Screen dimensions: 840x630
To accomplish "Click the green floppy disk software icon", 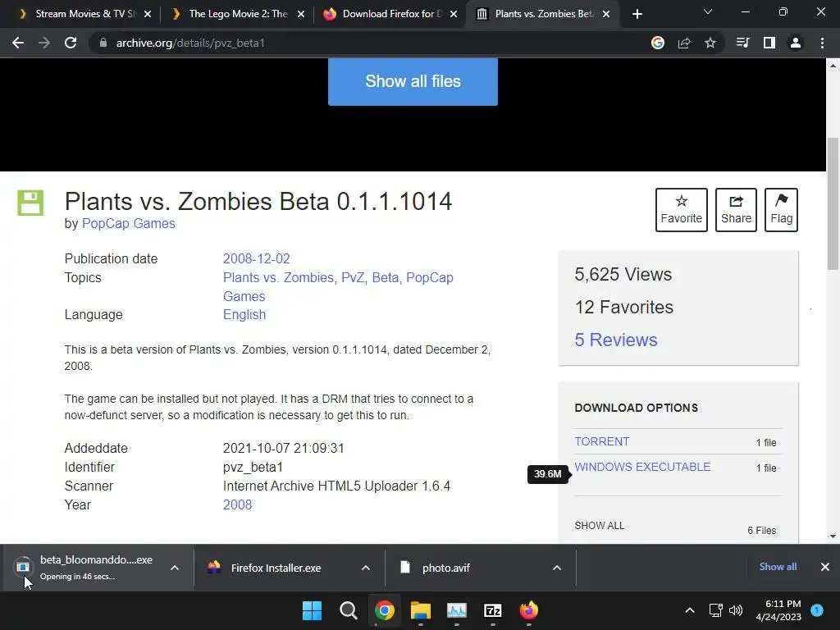I will (x=30, y=203).
